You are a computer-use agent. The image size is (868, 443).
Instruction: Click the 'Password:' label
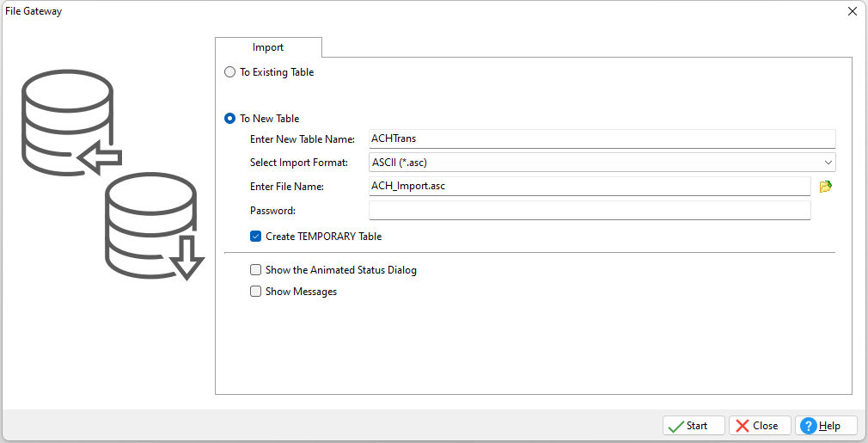tap(273, 211)
